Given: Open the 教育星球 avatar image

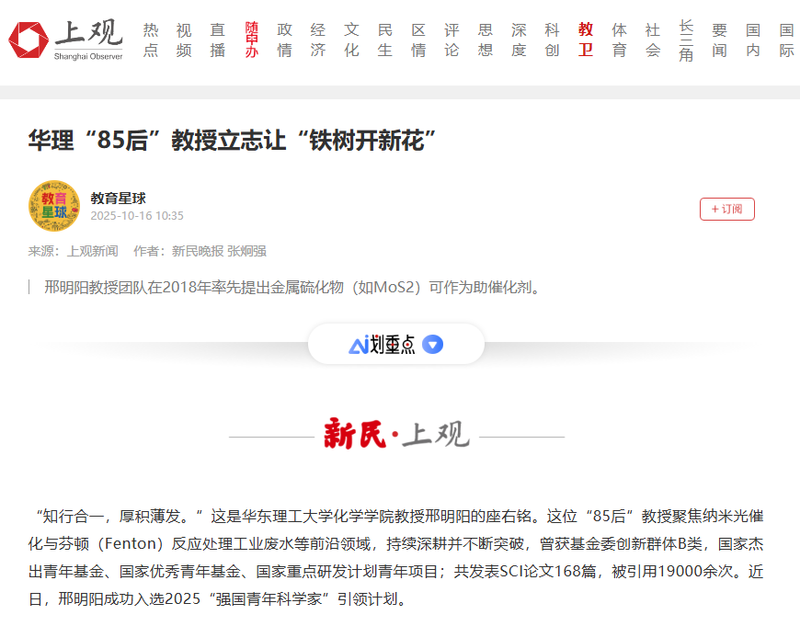Looking at the screenshot, I should [x=54, y=206].
